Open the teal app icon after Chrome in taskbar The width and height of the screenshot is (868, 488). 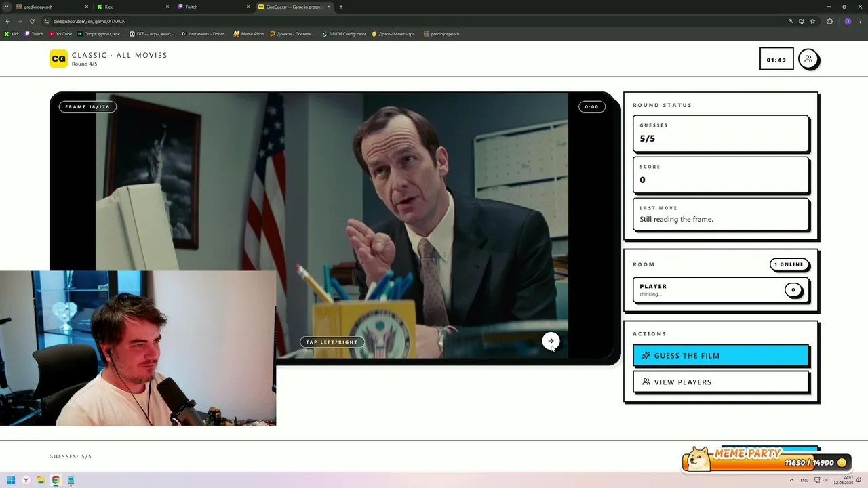71,481
